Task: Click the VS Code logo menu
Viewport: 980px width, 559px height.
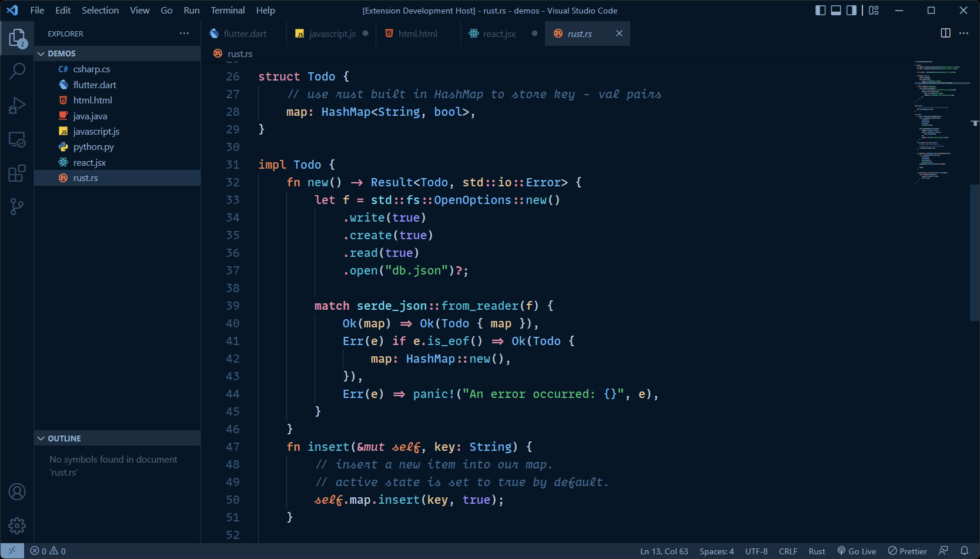Action: 12,11
